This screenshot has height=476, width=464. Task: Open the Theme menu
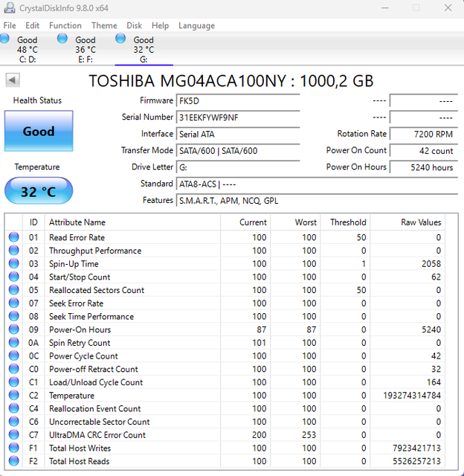click(104, 25)
